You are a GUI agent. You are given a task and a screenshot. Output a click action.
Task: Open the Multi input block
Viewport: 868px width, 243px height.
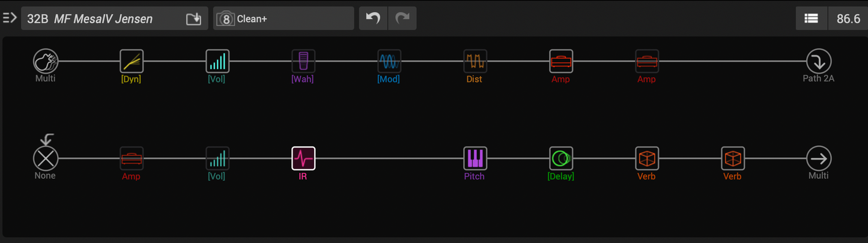(x=46, y=61)
